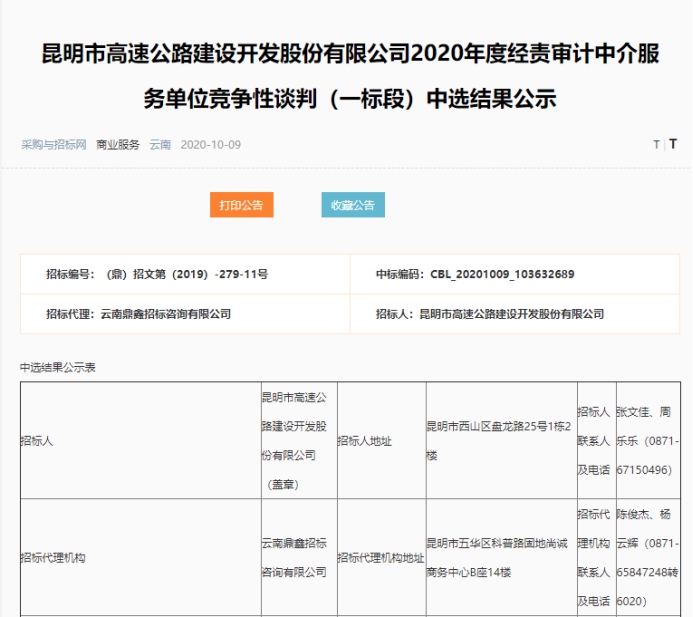Click the 张文佳、周乐乐 contact cell
The image size is (693, 617).
pos(650,440)
